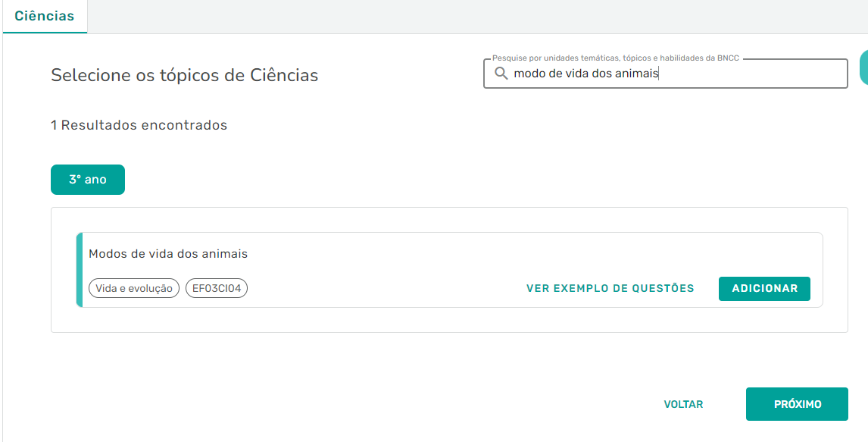868x442 pixels.
Task: Click the typed text modo de vida dos animais
Action: tap(586, 74)
